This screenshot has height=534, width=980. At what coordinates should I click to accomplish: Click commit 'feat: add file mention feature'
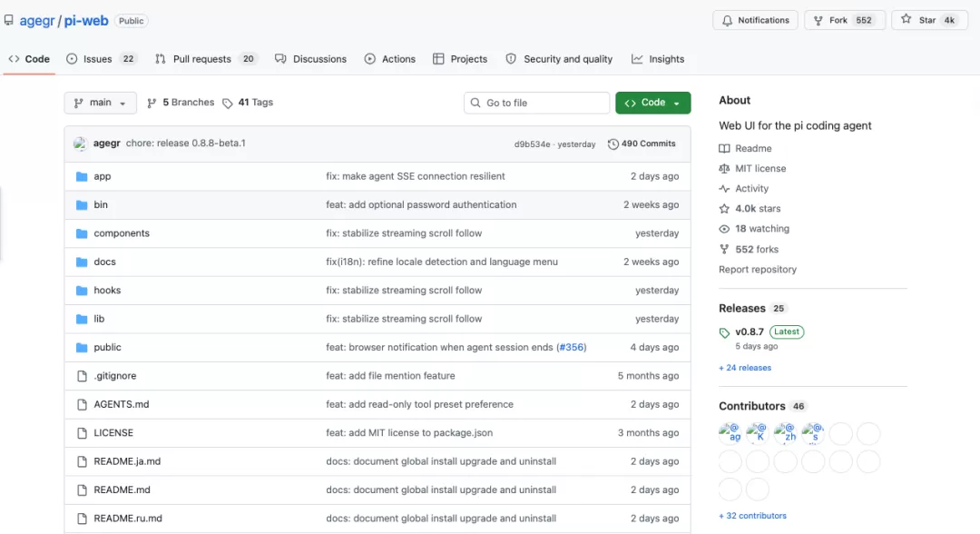[390, 376]
